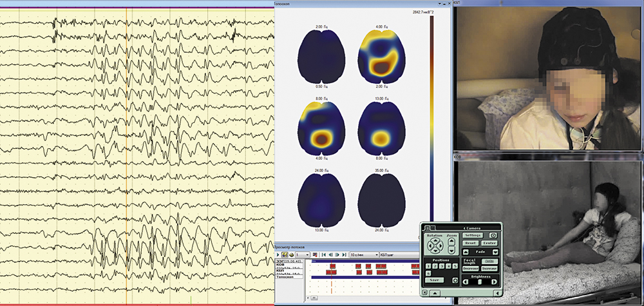Open the stream number dropdown showing 1

[307, 254]
